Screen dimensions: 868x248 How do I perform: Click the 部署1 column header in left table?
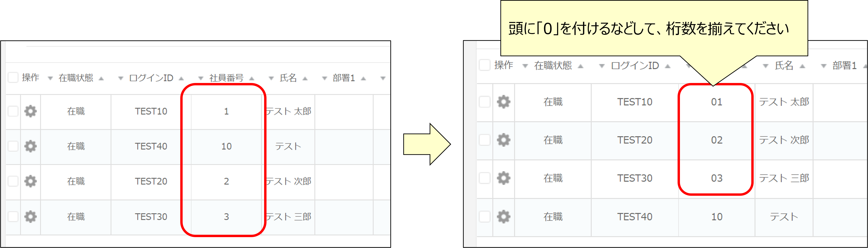coord(344,78)
